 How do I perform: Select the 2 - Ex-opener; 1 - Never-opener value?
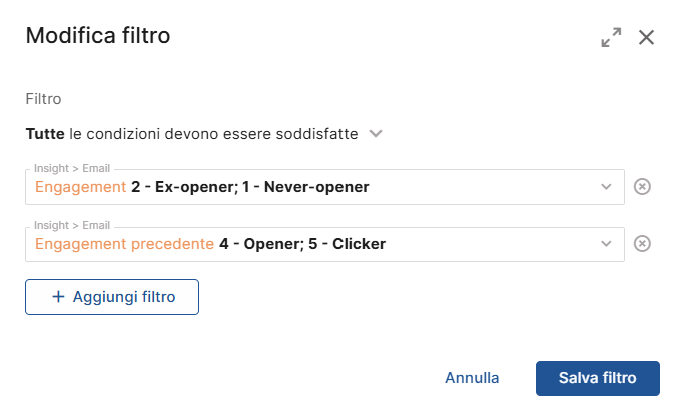click(x=250, y=187)
